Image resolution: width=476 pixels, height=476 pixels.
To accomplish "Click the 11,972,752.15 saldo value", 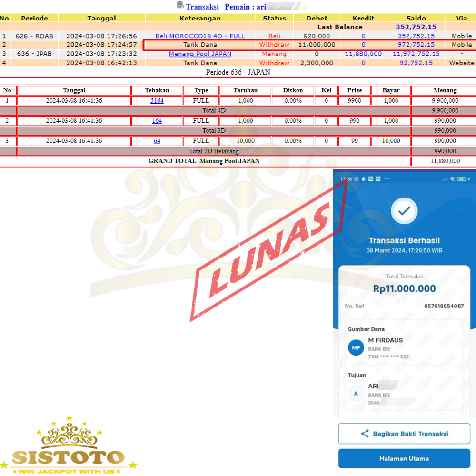I will 416,54.
